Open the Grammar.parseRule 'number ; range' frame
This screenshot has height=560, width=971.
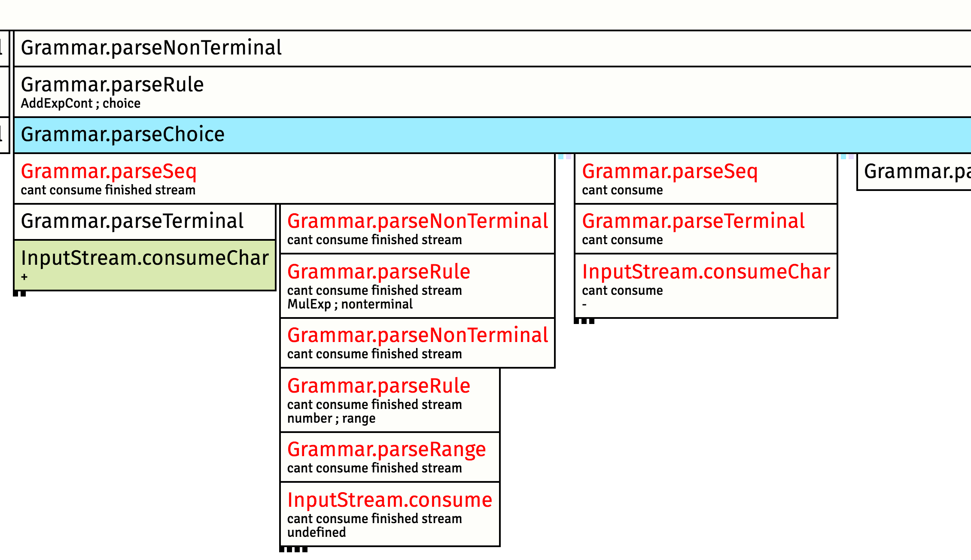(x=390, y=400)
